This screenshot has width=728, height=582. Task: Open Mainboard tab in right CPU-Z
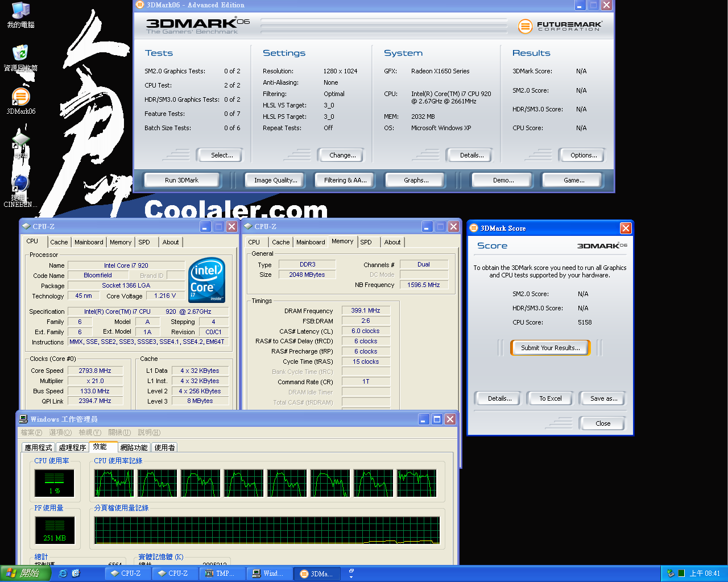pos(311,242)
